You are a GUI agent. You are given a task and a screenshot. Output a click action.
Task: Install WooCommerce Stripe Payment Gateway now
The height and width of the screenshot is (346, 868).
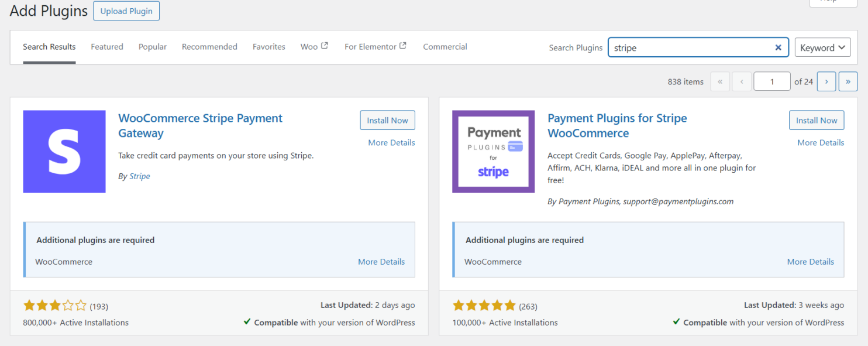[387, 120]
